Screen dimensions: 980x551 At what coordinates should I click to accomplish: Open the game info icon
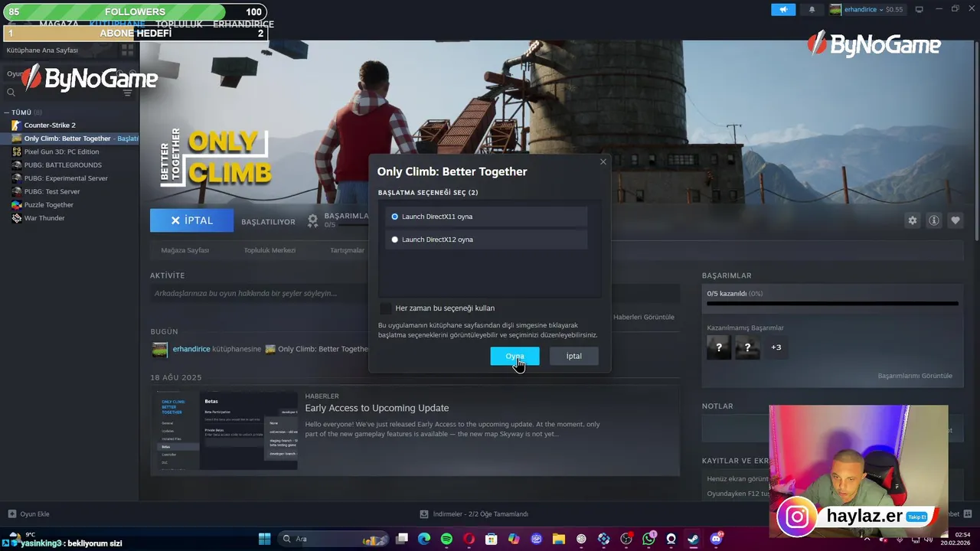pos(934,220)
